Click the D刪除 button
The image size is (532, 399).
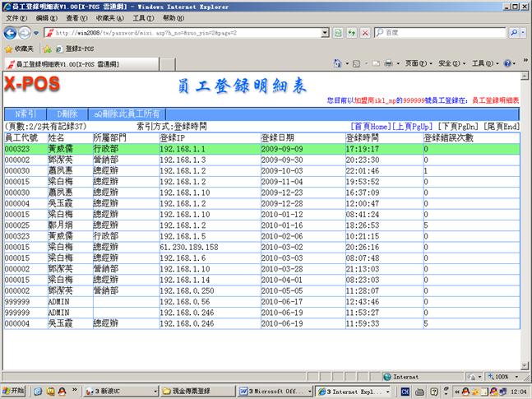click(x=67, y=114)
